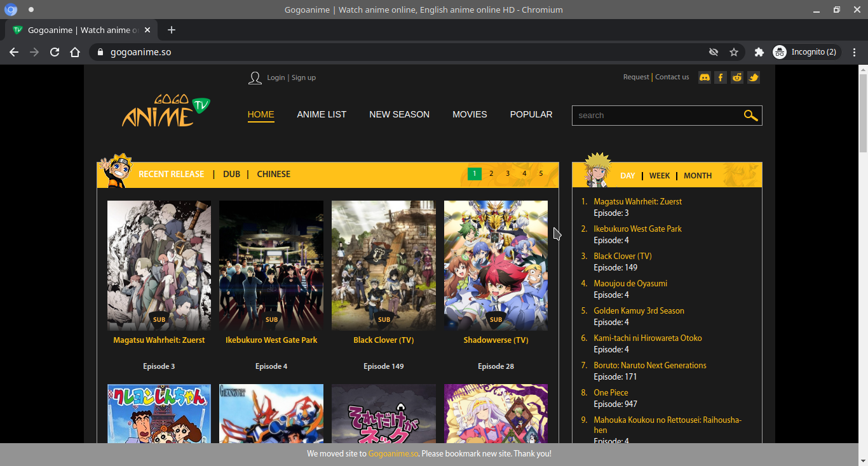The width and height of the screenshot is (868, 466).
Task: Open the Extensions puzzle icon
Action: click(x=759, y=52)
